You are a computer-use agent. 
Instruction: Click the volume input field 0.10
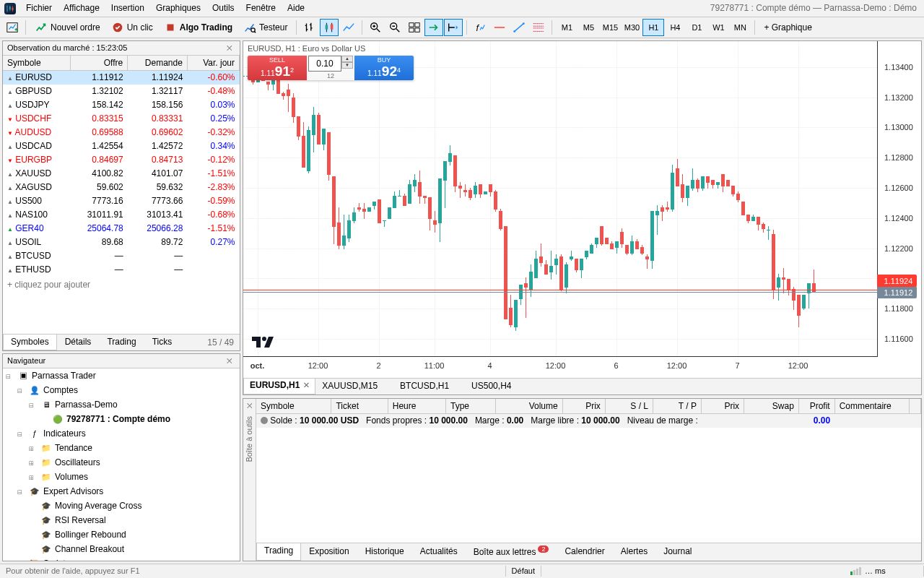click(x=325, y=64)
